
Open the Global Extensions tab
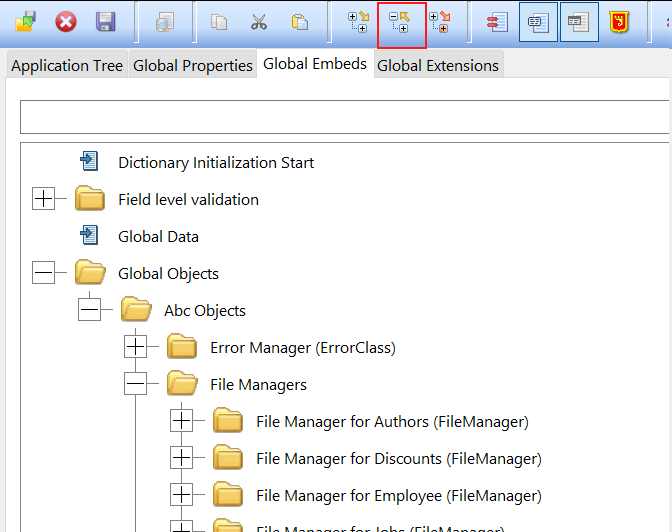pyautogui.click(x=437, y=66)
